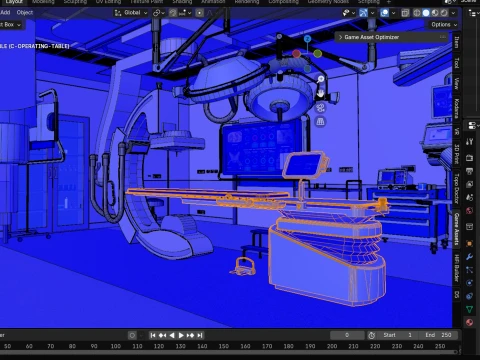This screenshot has height=360, width=480.
Task: Switch to rendered viewport shading
Action: point(444,13)
